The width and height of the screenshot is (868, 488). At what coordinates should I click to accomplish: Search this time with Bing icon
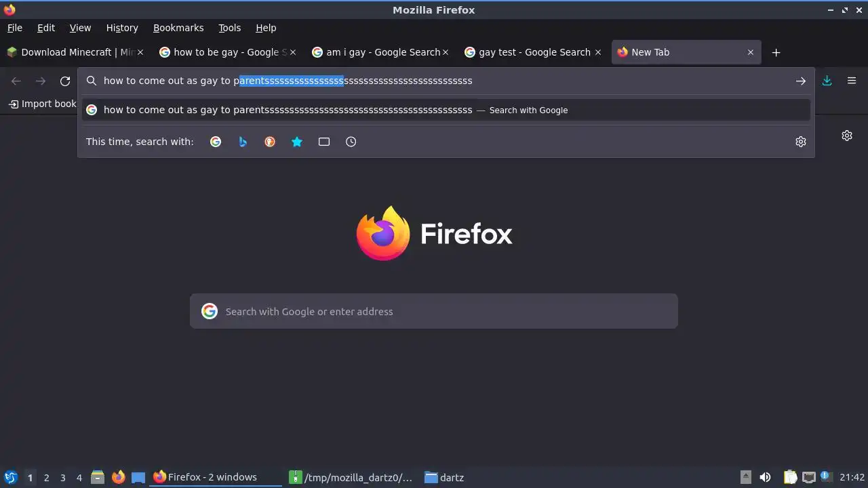click(x=243, y=142)
